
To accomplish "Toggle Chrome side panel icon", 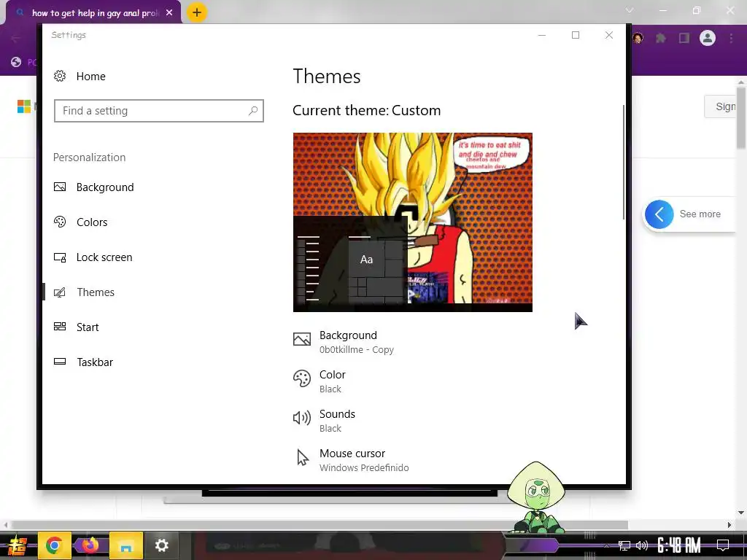I will [684, 38].
